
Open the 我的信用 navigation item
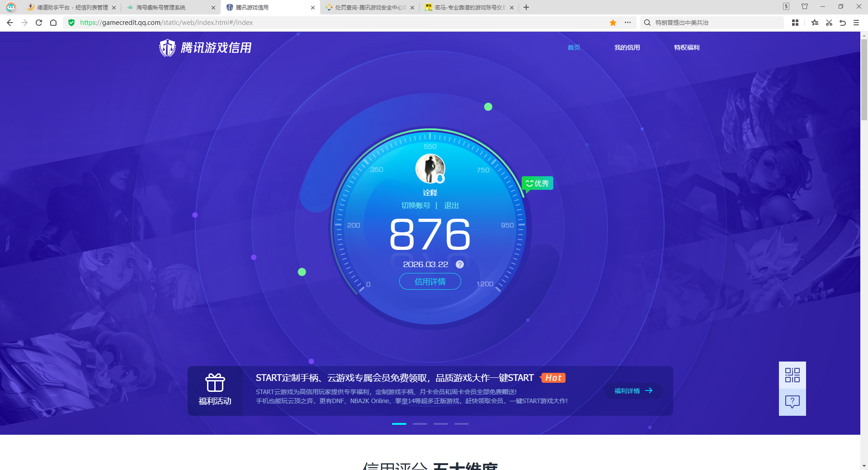point(627,47)
